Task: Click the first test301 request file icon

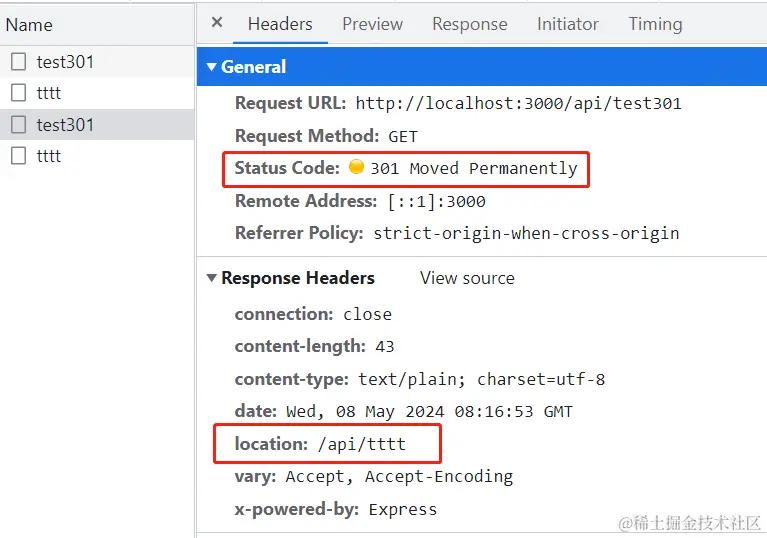Action: [x=19, y=62]
